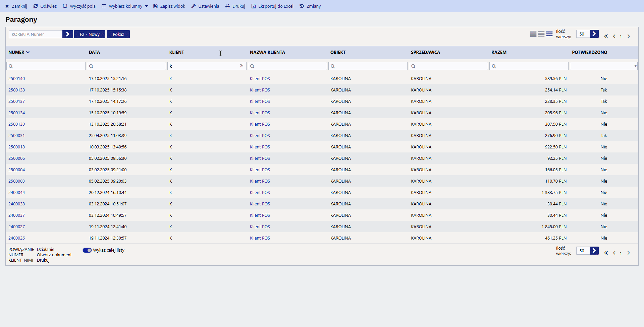Click the Refresh (Odśwież) icon

pyautogui.click(x=36, y=6)
